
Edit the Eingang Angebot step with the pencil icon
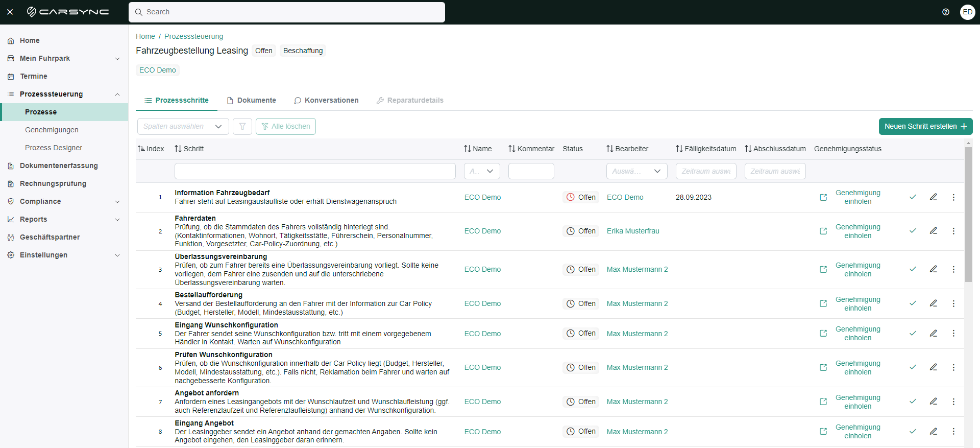click(933, 431)
